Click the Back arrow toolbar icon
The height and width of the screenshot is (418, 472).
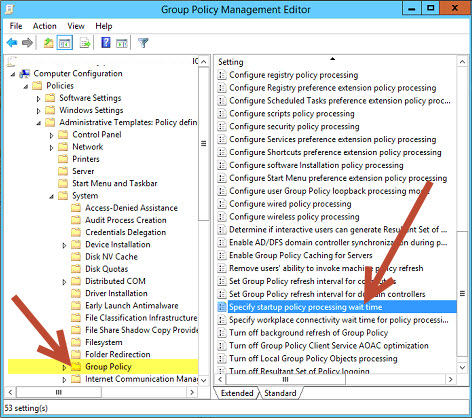12,43
